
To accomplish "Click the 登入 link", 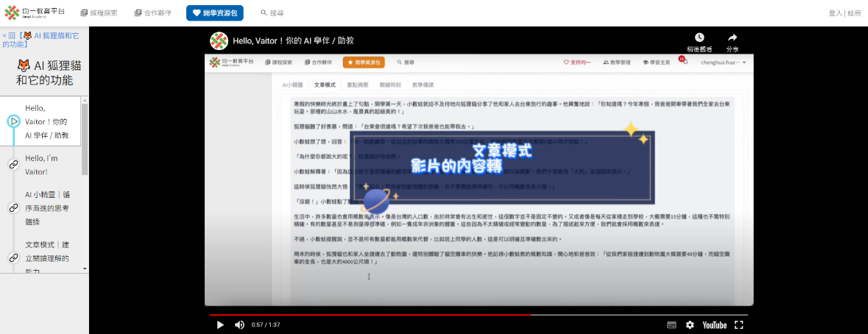I will (836, 13).
